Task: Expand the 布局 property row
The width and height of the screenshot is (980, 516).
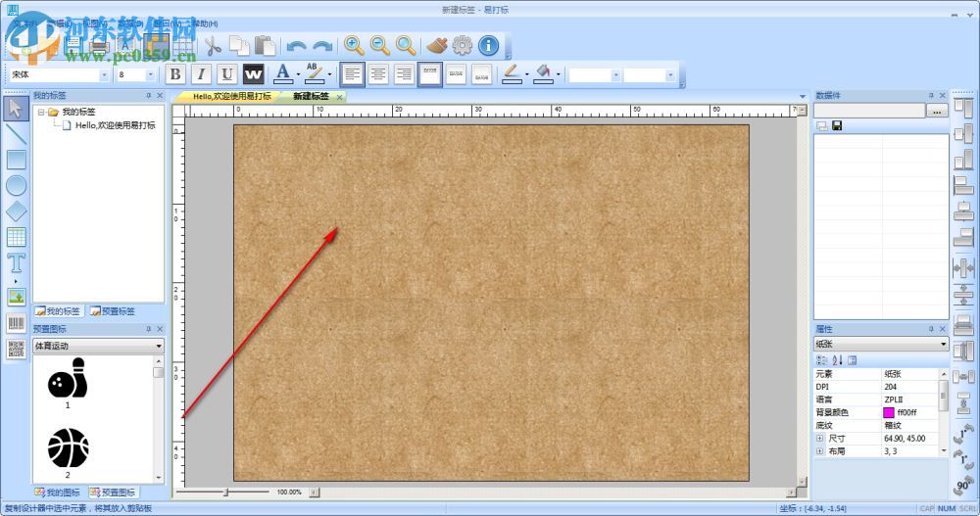Action: pyautogui.click(x=819, y=451)
